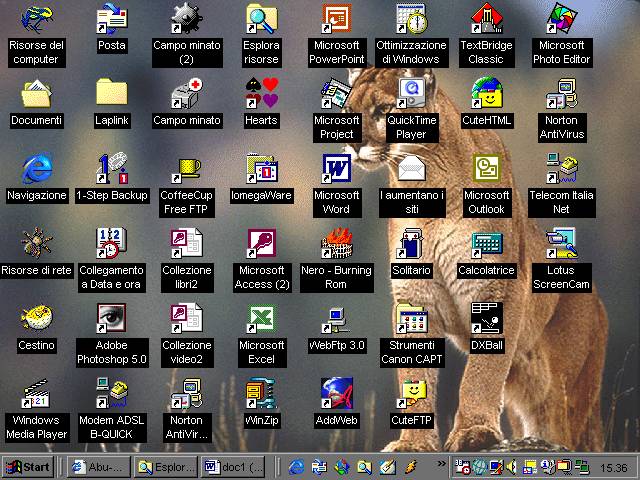
Task: Click the globe icon in system tray
Action: (x=480, y=467)
